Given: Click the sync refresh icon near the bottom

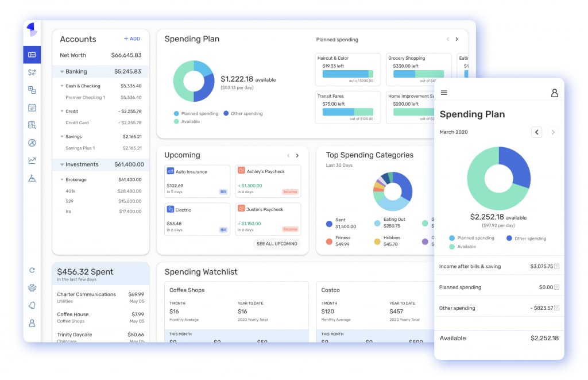Looking at the screenshot, I should [32, 270].
